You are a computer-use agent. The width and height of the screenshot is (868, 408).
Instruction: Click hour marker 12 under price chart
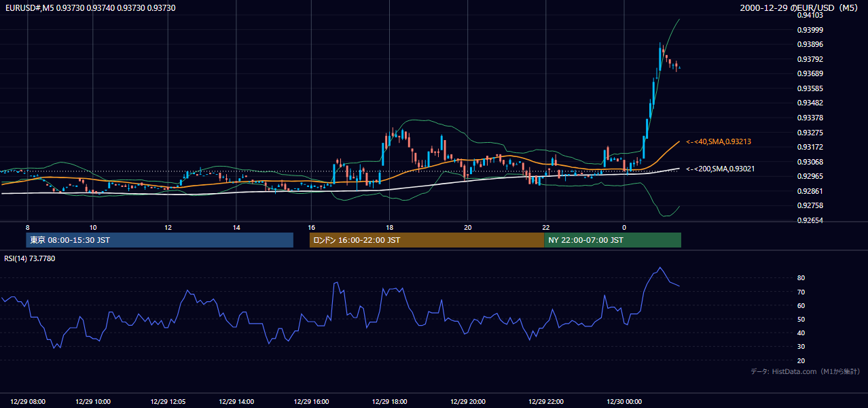click(167, 227)
